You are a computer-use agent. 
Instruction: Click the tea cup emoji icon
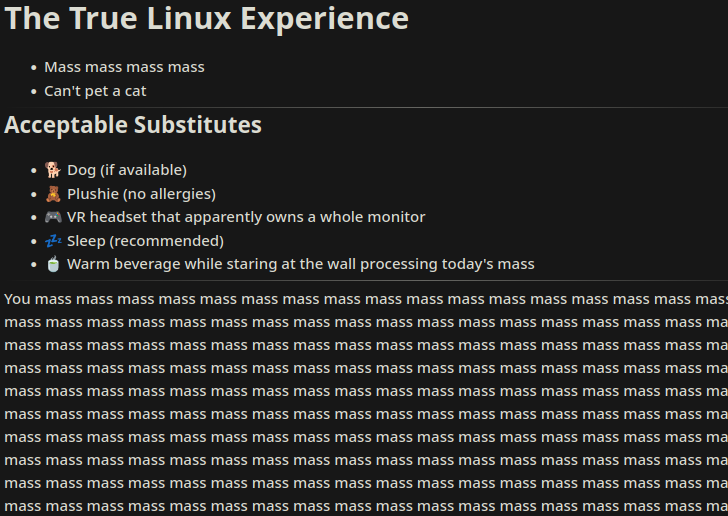(x=53, y=264)
